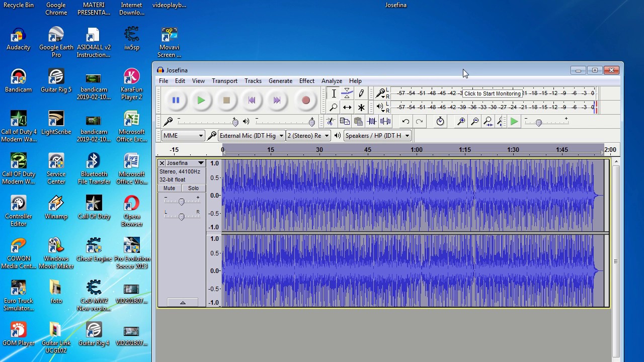Image resolution: width=644 pixels, height=362 pixels.
Task: Open the Analyze menu
Action: coord(332,81)
